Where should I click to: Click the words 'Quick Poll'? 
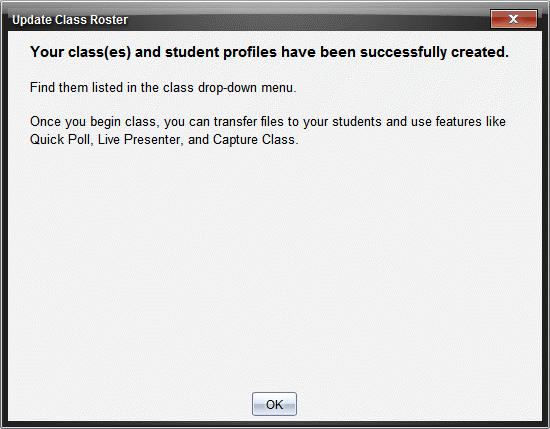tap(60, 140)
